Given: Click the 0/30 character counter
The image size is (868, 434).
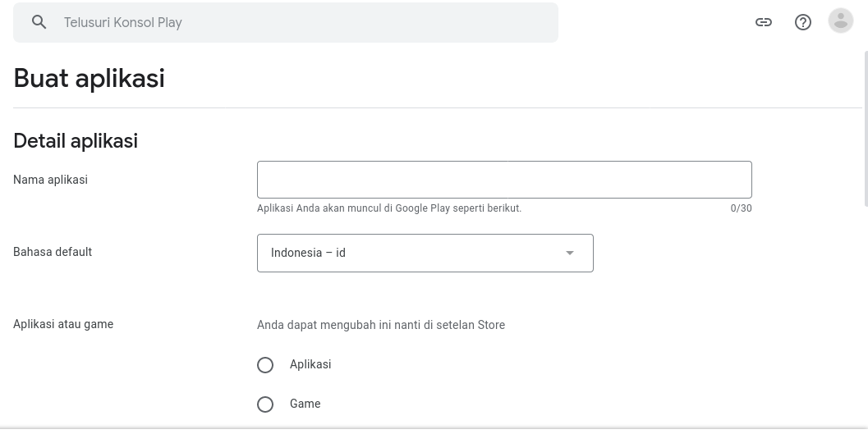Looking at the screenshot, I should point(741,208).
